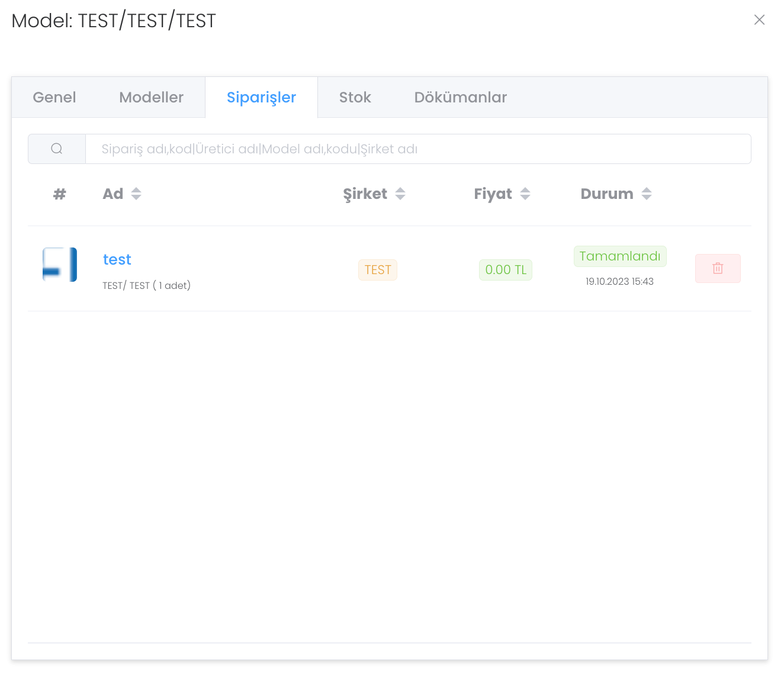Sort by Fiyat using its sort arrows
Image resolution: width=784 pixels, height=682 pixels.
pyautogui.click(x=525, y=194)
